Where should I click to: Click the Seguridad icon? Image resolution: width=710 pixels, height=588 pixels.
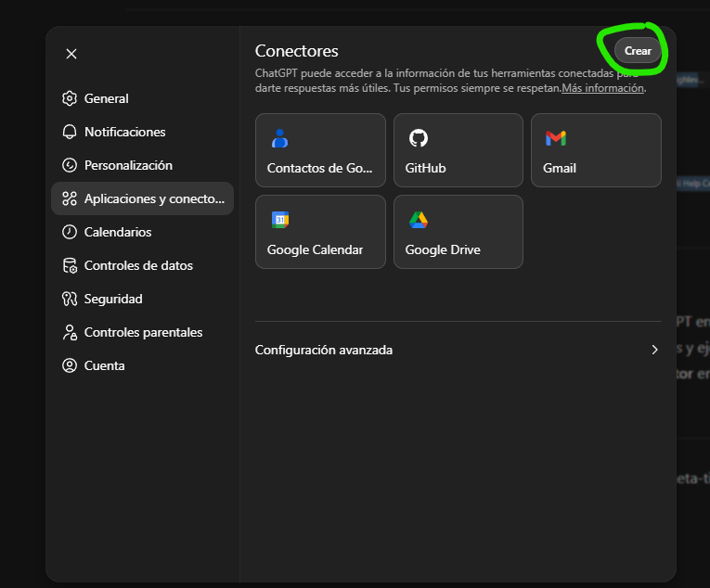tap(70, 299)
